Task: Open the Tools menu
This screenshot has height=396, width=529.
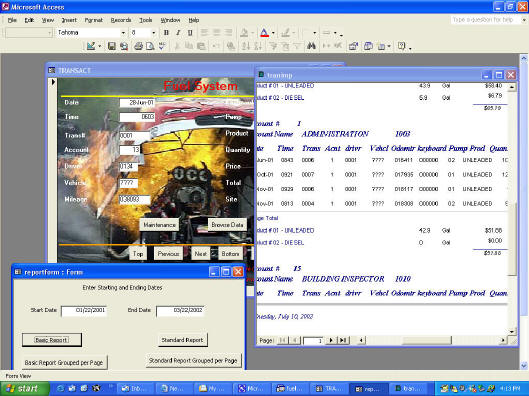Action: point(146,20)
